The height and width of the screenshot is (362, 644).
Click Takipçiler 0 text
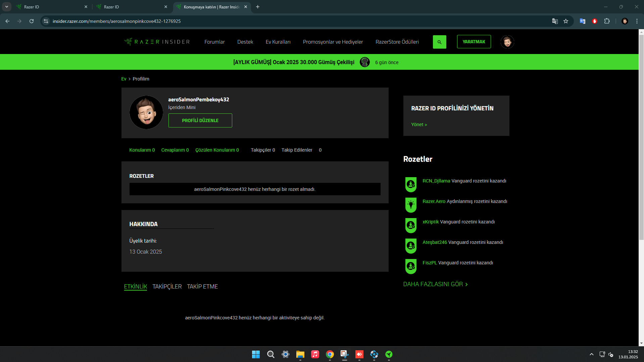tap(263, 150)
